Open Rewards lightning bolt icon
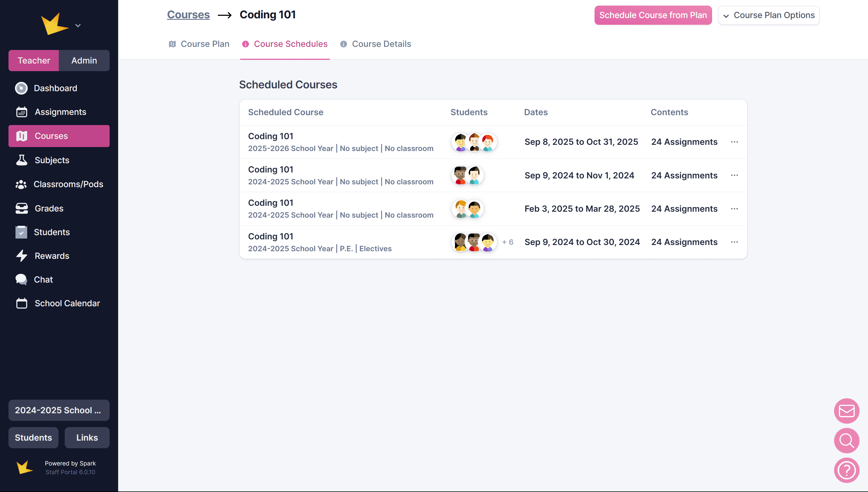Screen dimensions: 868x492 coord(22,256)
